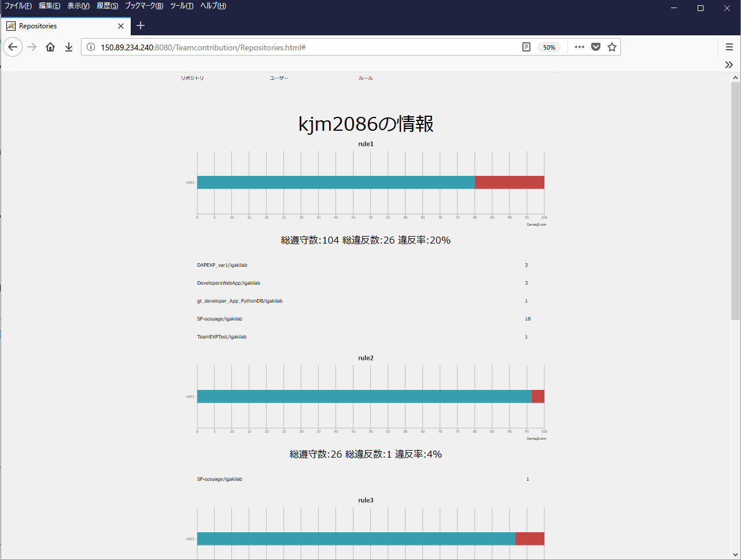The height and width of the screenshot is (560, 741).
Task: Open a new tab with plus button
Action: pyautogui.click(x=141, y=25)
